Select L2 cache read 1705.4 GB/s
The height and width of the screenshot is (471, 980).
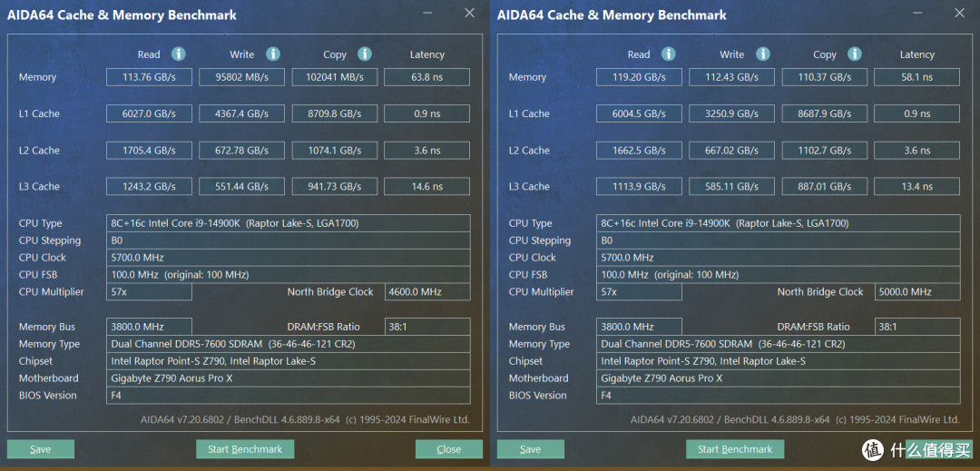point(150,151)
